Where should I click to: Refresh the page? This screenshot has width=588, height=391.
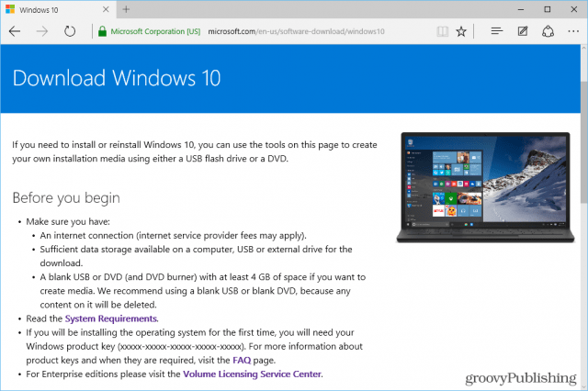coord(70,31)
